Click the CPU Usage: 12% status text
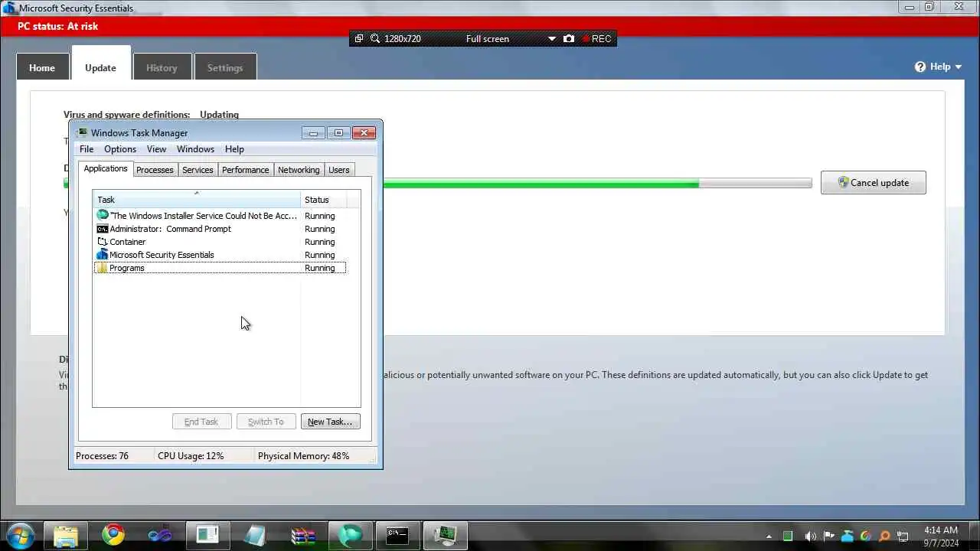This screenshot has height=551, width=980. [191, 456]
